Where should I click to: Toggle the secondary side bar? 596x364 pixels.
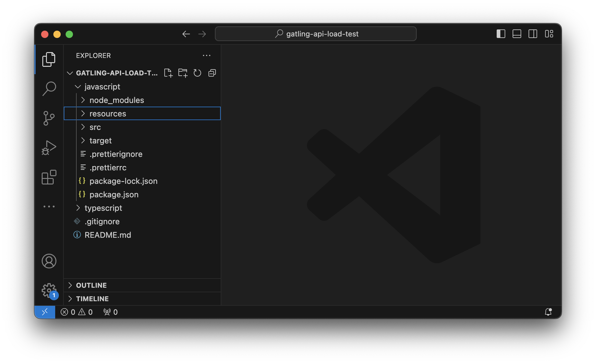(533, 34)
